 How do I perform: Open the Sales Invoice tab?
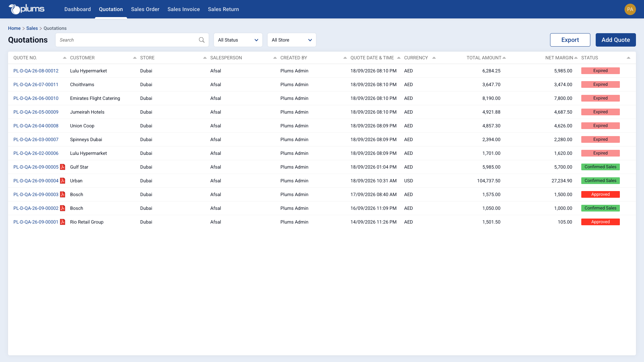184,9
